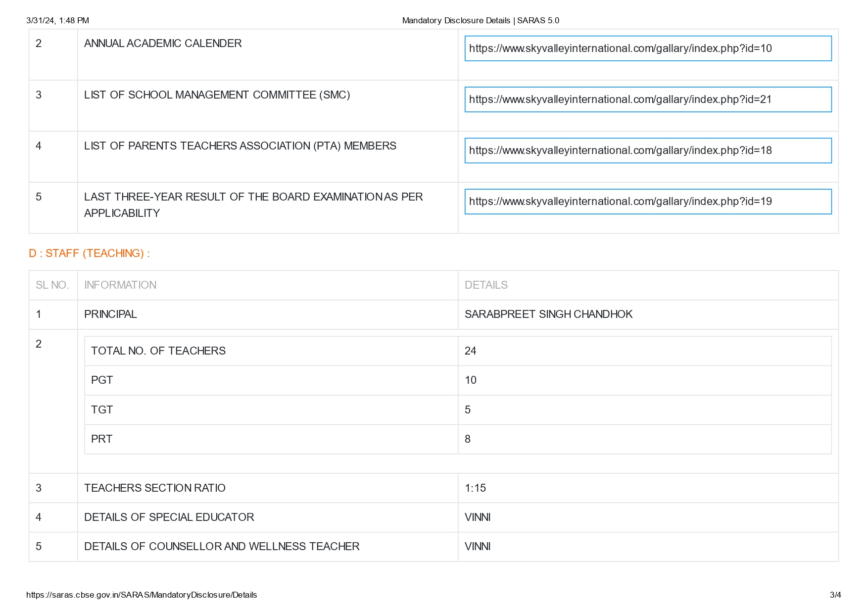The image size is (868, 614).
Task: Click serial number '2' of the total teachers row
Action: (39, 344)
